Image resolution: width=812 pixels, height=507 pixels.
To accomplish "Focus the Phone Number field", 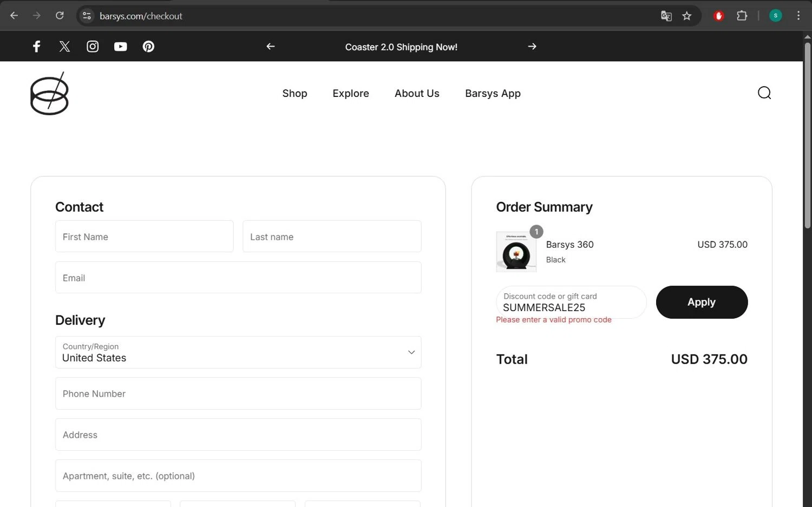I will pyautogui.click(x=238, y=393).
